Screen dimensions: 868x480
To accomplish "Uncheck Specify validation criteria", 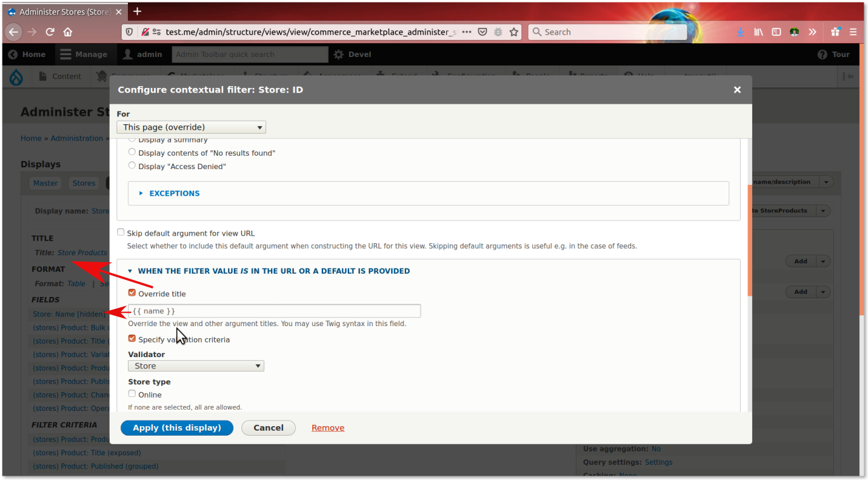I will (x=132, y=339).
